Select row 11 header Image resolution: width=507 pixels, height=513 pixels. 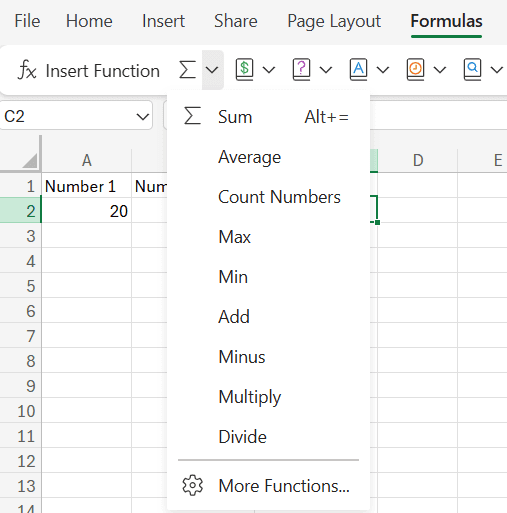[x=21, y=436]
